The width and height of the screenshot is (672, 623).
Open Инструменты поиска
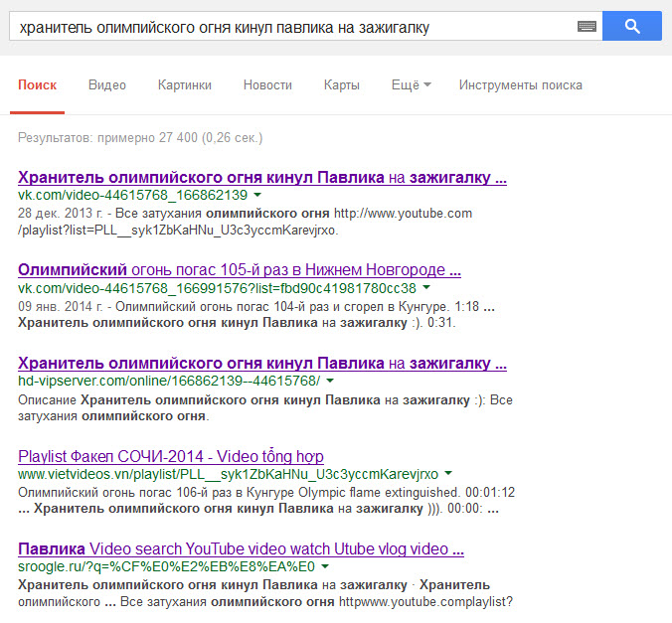520,85
